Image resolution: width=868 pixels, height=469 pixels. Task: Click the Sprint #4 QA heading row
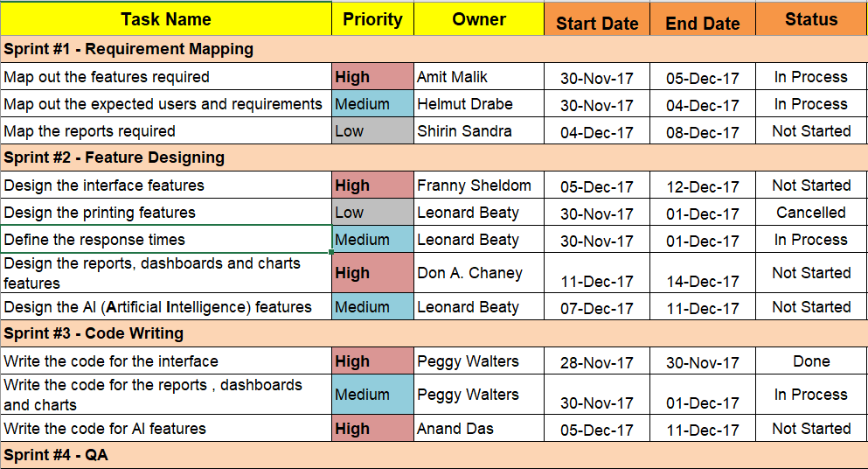(56, 455)
